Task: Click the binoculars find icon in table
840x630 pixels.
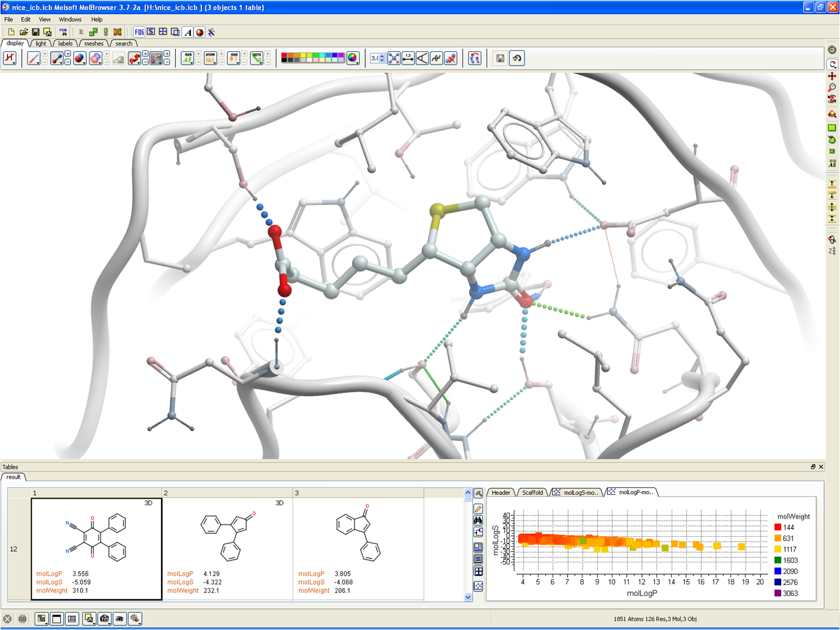Action: point(478,520)
